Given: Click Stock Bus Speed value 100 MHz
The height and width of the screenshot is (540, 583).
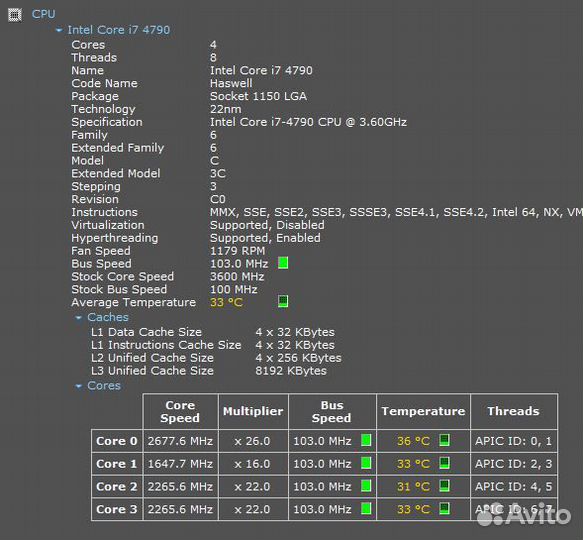Looking at the screenshot, I should tap(233, 290).
